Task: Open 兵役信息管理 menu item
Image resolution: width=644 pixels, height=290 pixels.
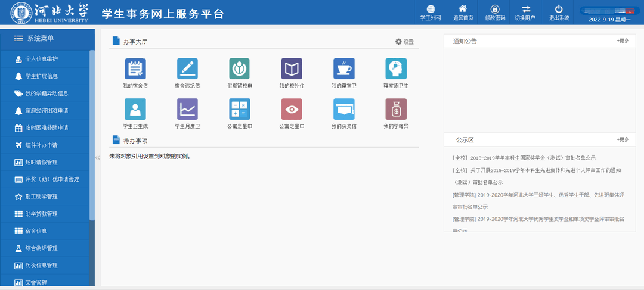Action: pyautogui.click(x=45, y=266)
